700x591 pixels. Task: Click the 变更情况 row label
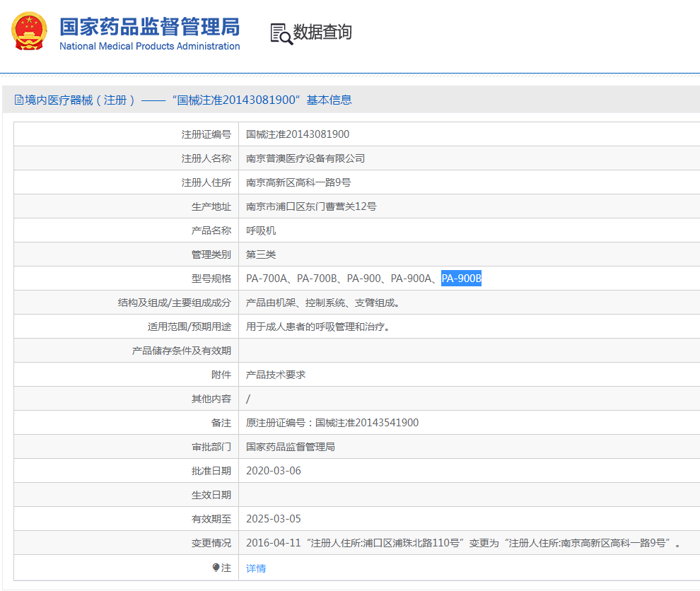coord(211,543)
